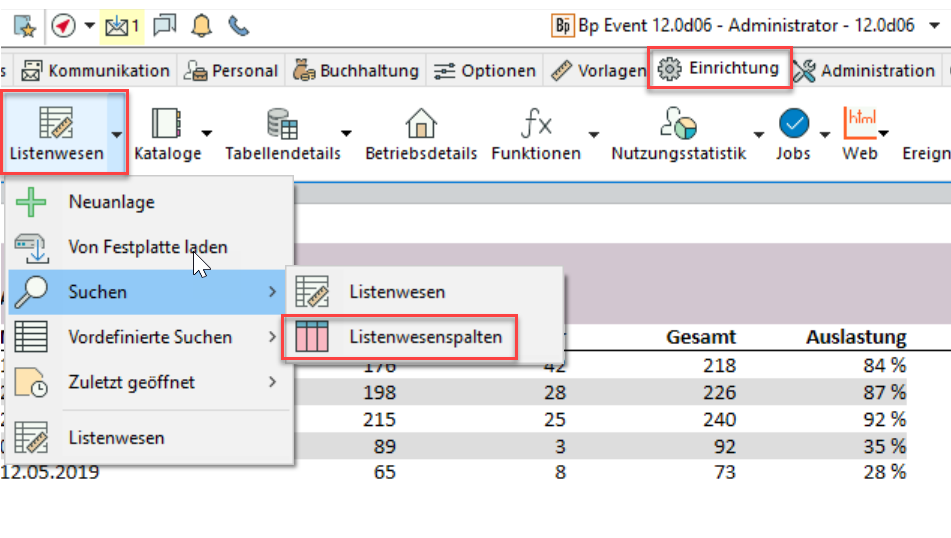Viewport: 951px width, 538px height.
Task: Choose Neuanlage from the menu
Action: point(111,202)
